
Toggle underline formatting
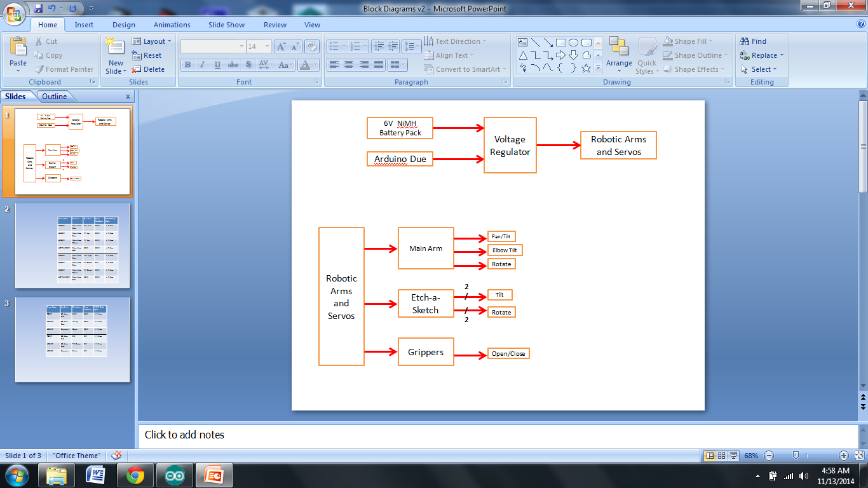tap(218, 65)
